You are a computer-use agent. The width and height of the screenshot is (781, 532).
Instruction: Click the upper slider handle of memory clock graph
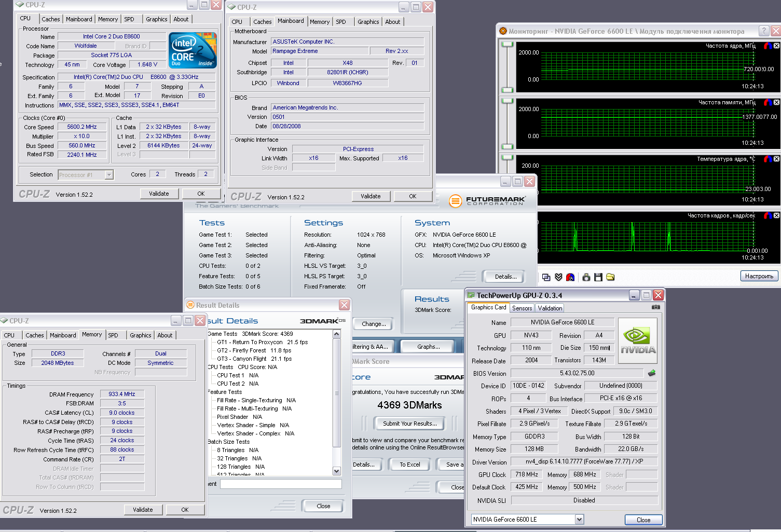click(x=507, y=101)
